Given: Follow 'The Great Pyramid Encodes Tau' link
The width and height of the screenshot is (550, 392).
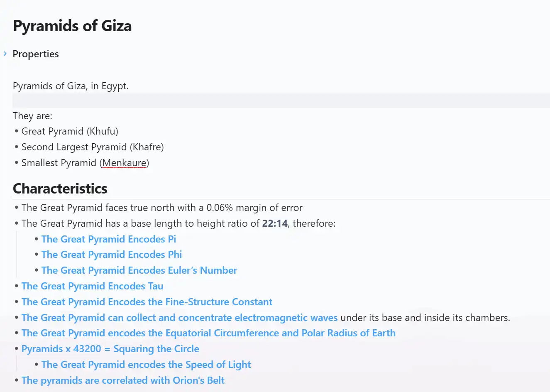Looking at the screenshot, I should [x=92, y=286].
